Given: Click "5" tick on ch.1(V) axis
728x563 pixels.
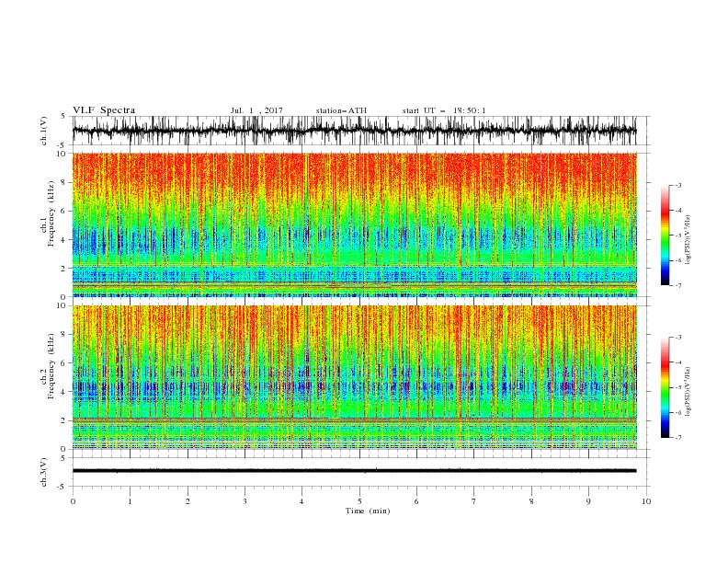Looking at the screenshot, I should click(x=63, y=117).
